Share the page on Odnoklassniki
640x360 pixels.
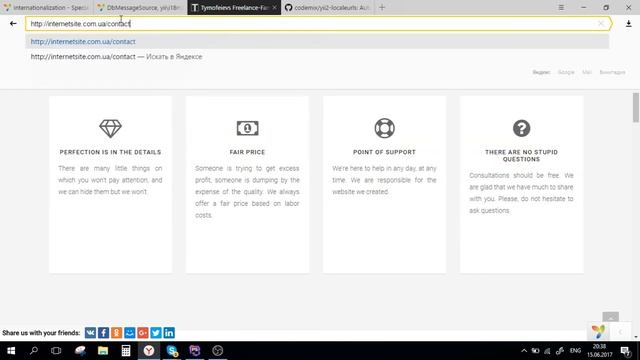pos(116,333)
